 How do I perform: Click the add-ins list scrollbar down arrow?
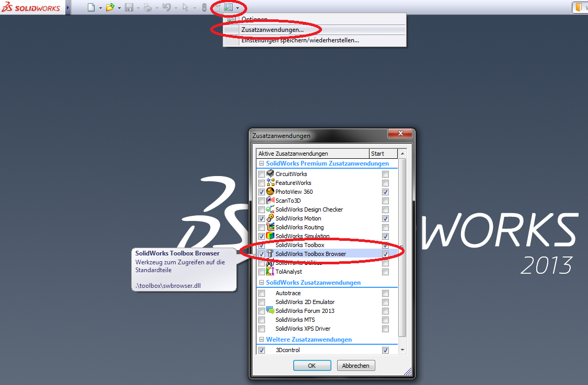[402, 350]
